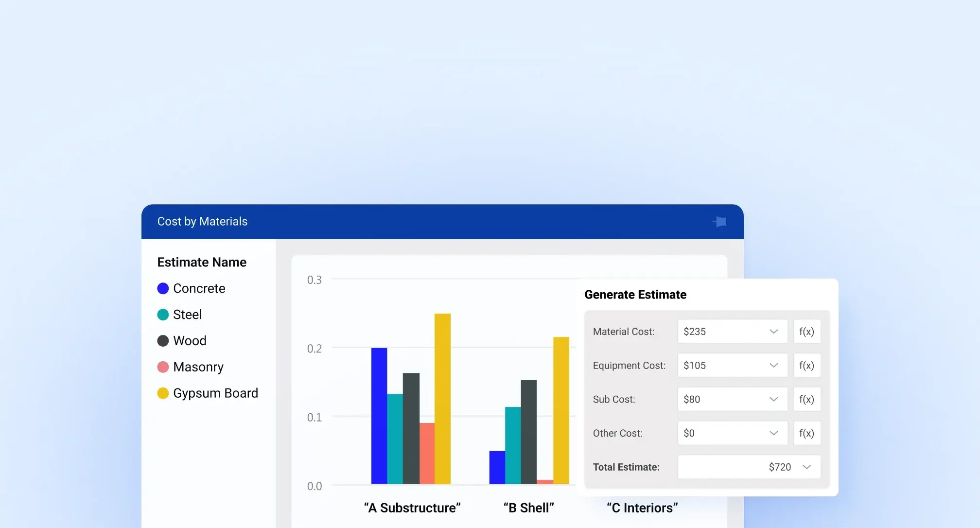Toggle the Concrete legend item
The height and width of the screenshot is (528, 980).
(199, 288)
